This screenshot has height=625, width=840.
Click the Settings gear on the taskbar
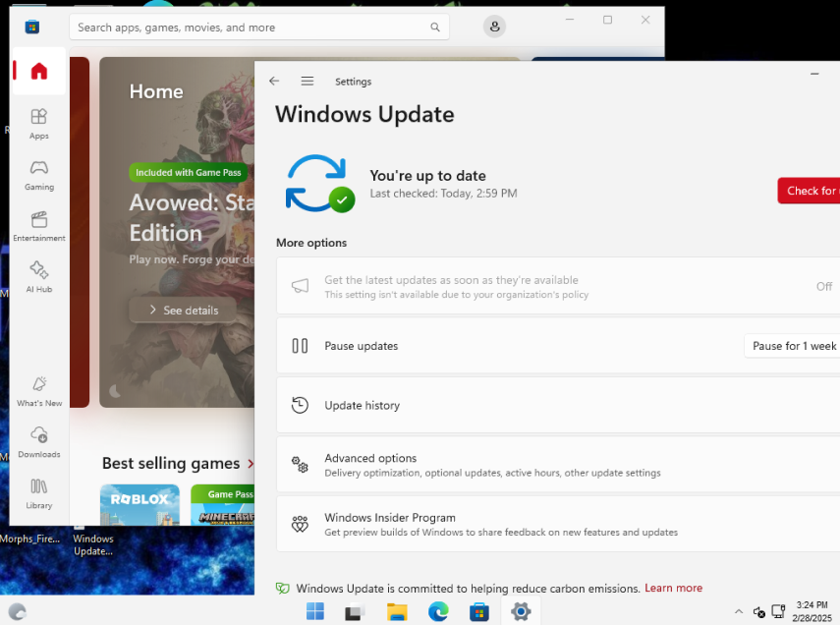(521, 611)
